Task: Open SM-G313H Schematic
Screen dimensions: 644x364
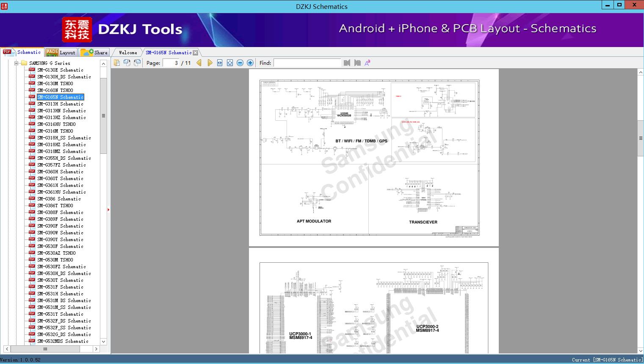Action: (60, 104)
